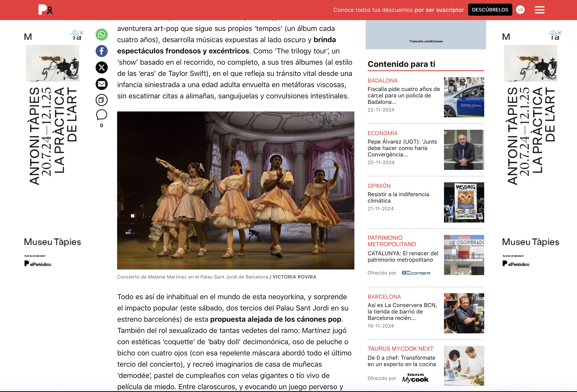
Task: Click elPeriódico logo in left ad
Action: coord(38,264)
